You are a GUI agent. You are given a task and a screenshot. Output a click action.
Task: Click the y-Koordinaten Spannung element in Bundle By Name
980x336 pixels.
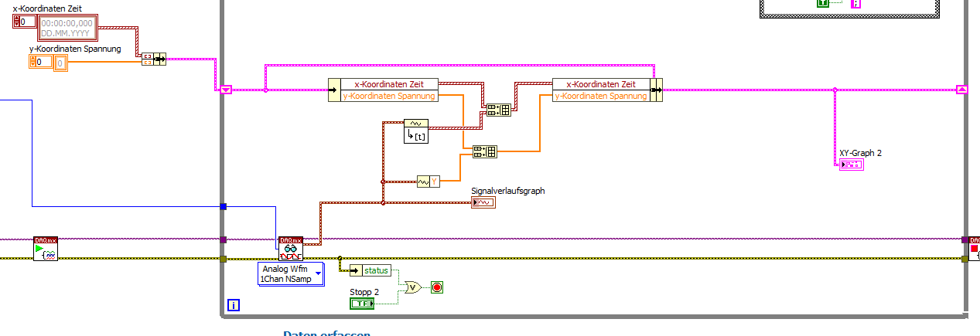[599, 96]
